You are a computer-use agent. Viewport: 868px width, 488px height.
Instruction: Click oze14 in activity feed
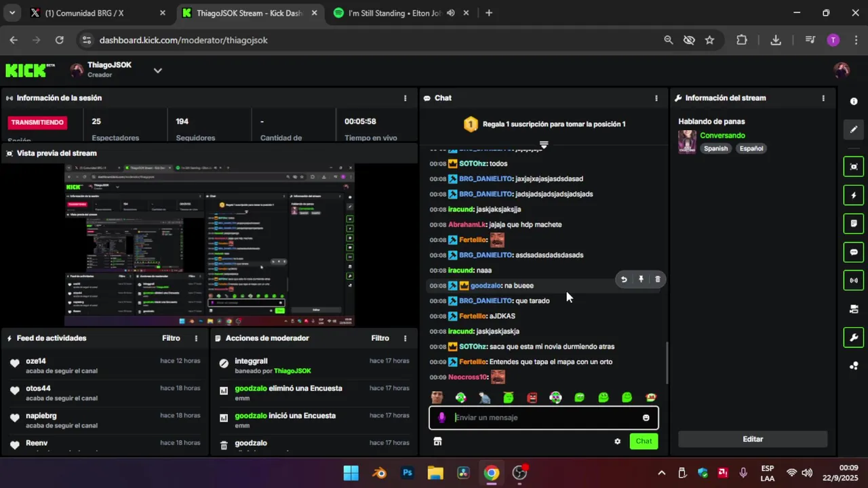pos(36,361)
